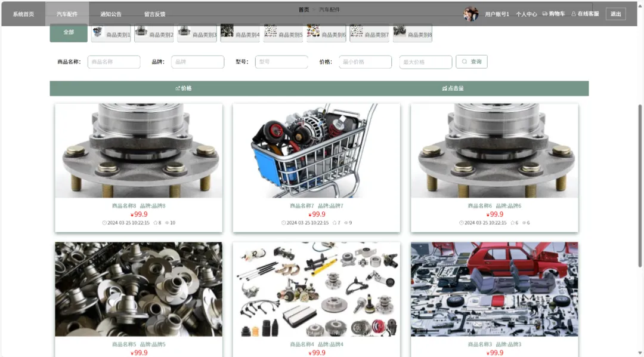Open the 通知公告 nav tab
This screenshot has width=644, height=357.
coord(111,14)
